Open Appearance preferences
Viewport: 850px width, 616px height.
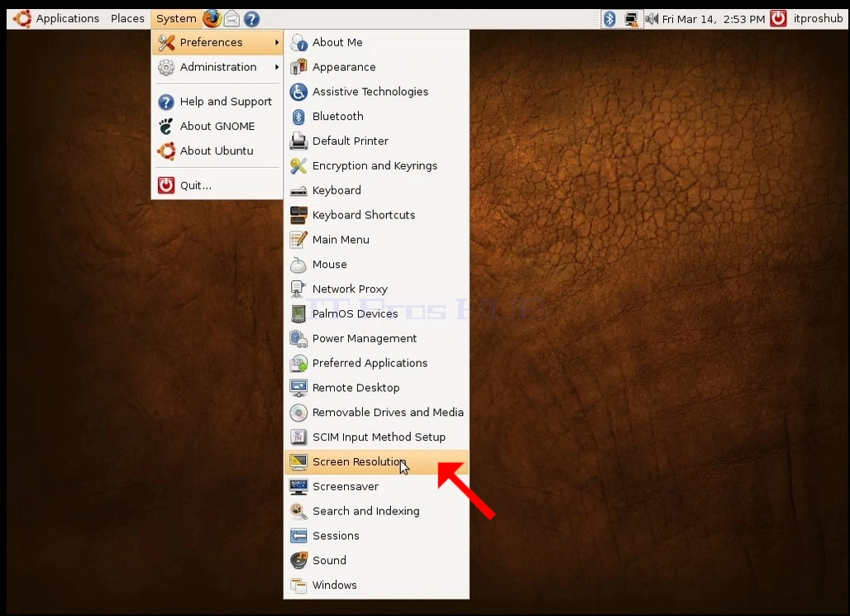[376, 67]
